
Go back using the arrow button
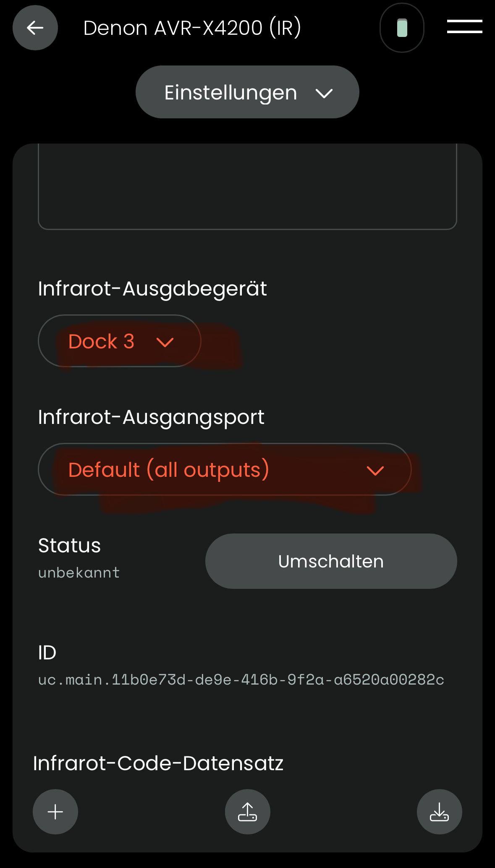(x=35, y=28)
